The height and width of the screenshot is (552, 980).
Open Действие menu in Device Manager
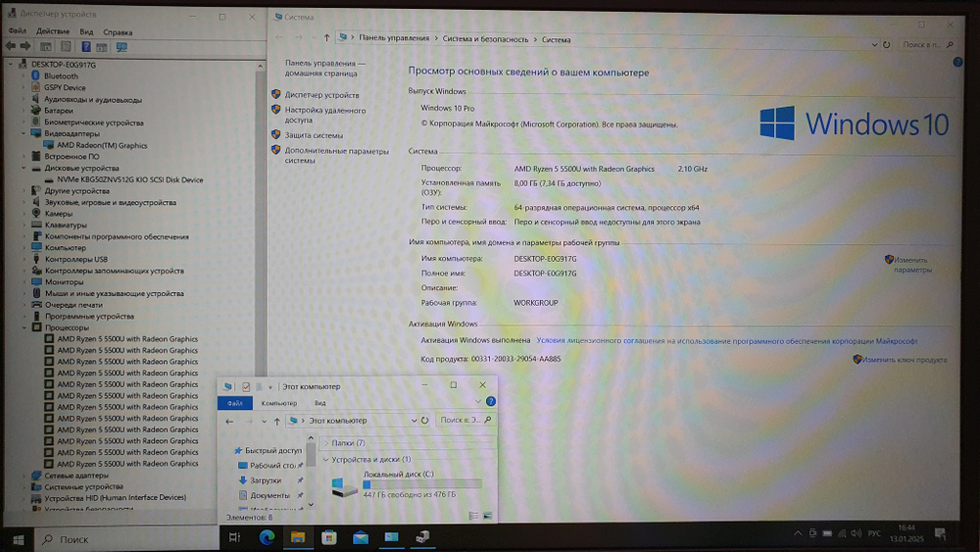[x=53, y=31]
